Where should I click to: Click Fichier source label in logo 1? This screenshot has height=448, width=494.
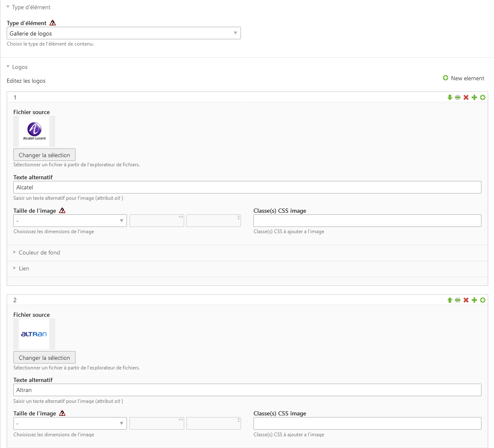(31, 112)
